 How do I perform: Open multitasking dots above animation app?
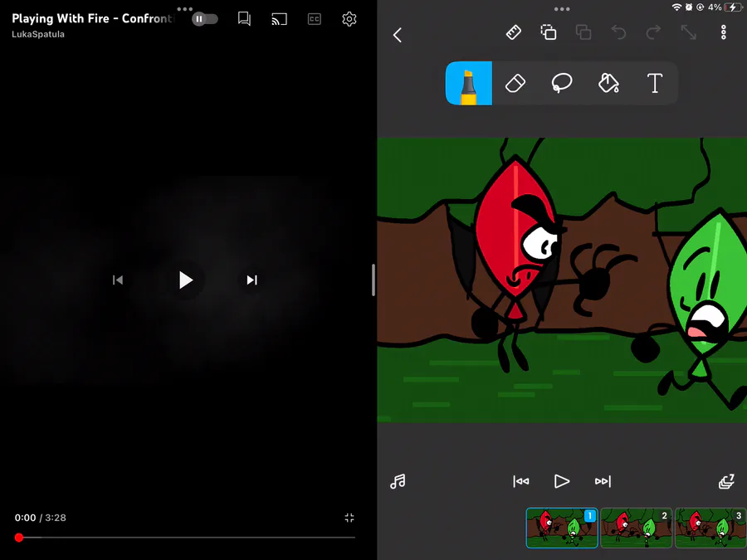point(562,9)
